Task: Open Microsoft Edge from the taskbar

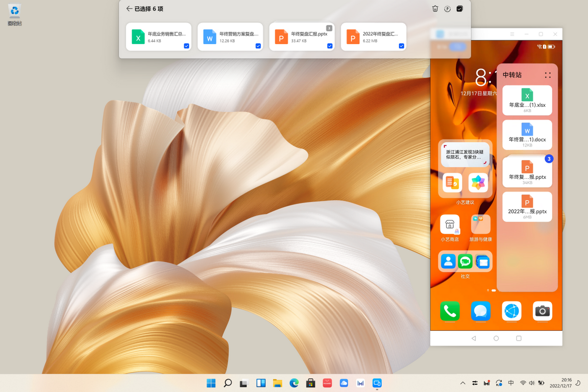Action: coord(294,383)
